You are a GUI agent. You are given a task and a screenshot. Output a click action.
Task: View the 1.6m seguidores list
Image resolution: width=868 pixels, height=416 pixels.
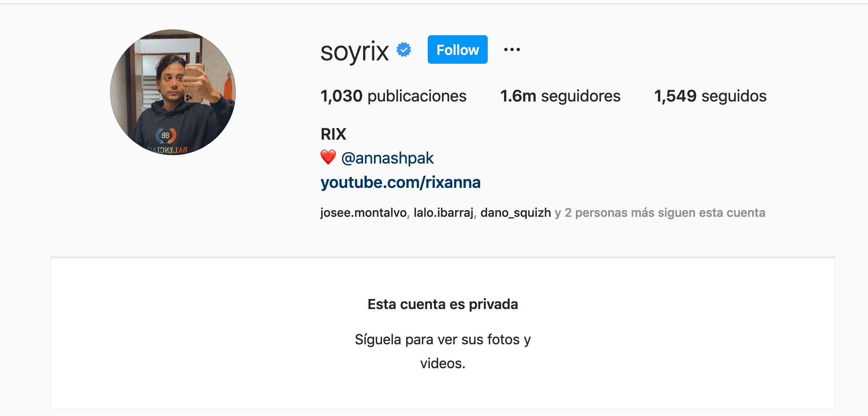tap(560, 96)
